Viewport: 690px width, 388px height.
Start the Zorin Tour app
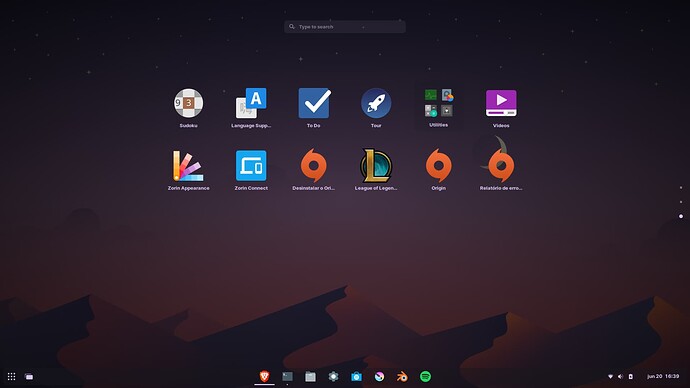(x=376, y=103)
